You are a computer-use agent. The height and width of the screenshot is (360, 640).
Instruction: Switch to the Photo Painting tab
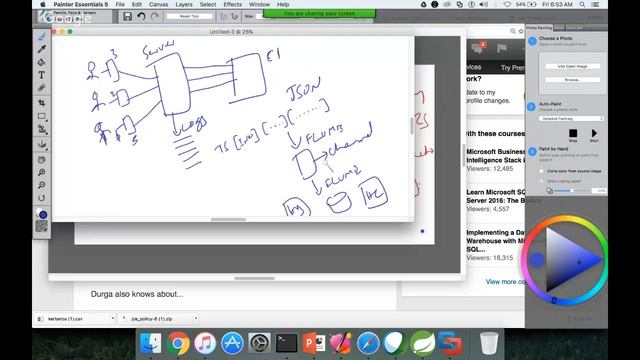tap(539, 27)
